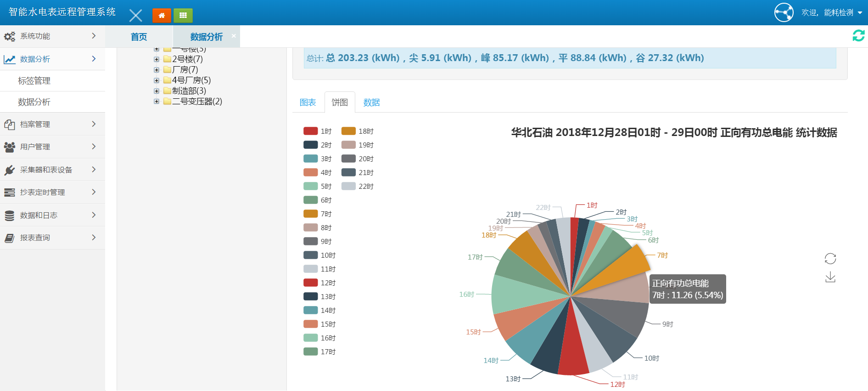Click the green grid menu icon
This screenshot has height=391, width=868.
[x=183, y=15]
